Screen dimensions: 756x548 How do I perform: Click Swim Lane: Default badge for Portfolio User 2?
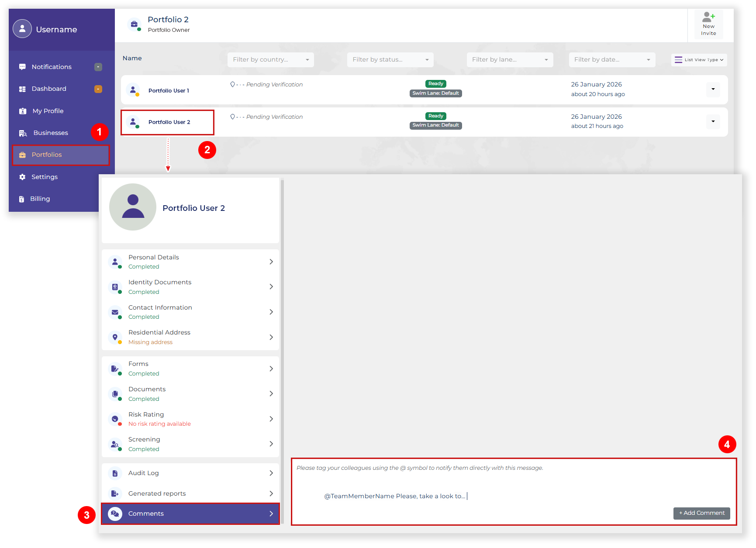436,125
